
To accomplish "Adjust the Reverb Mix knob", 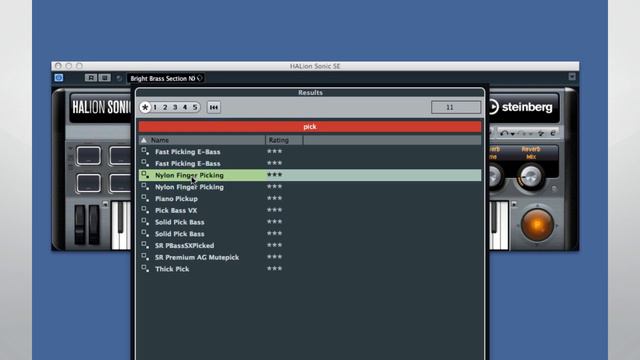I will click(530, 177).
